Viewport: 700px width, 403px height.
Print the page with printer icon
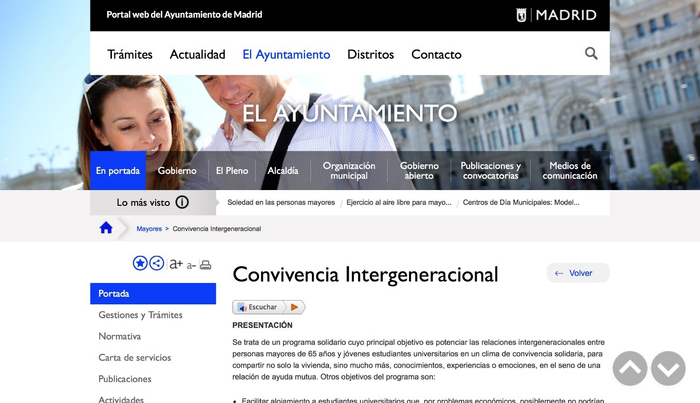pyautogui.click(x=205, y=265)
